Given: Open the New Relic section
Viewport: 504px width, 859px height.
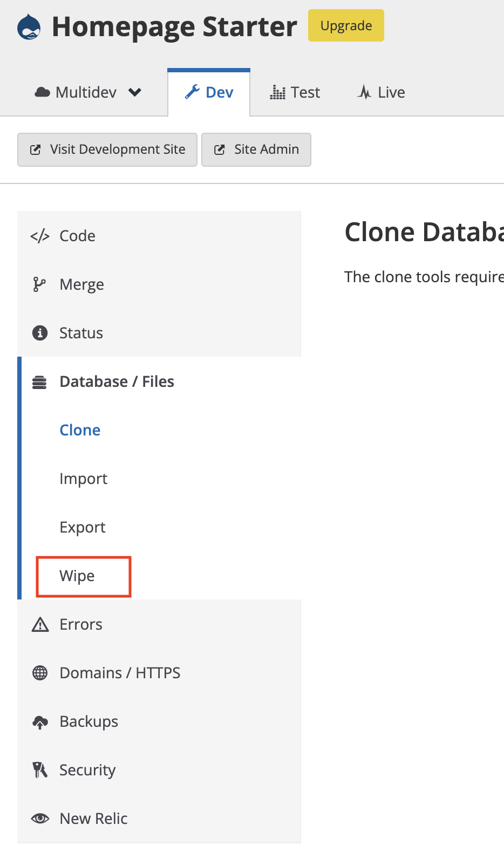Looking at the screenshot, I should click(159, 818).
